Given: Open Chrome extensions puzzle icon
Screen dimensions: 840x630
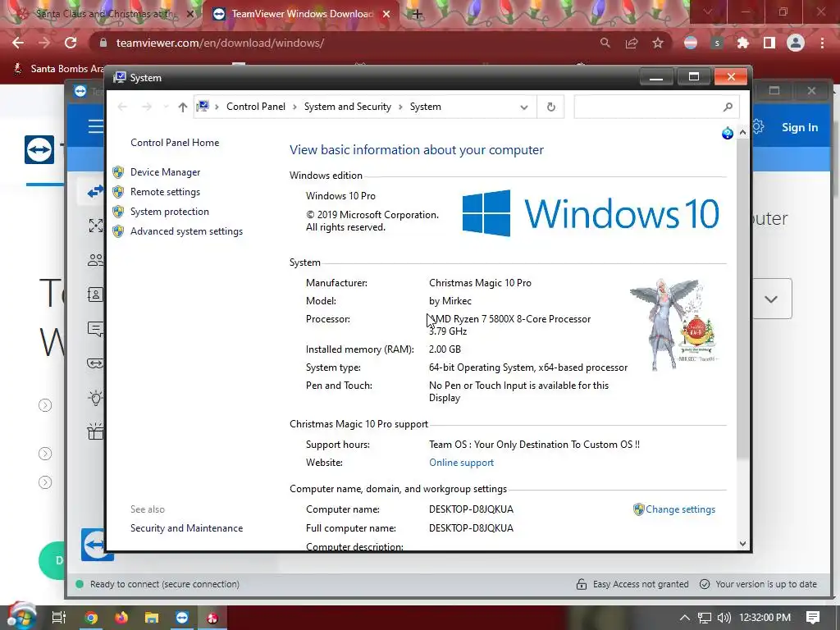Looking at the screenshot, I should coord(742,43).
